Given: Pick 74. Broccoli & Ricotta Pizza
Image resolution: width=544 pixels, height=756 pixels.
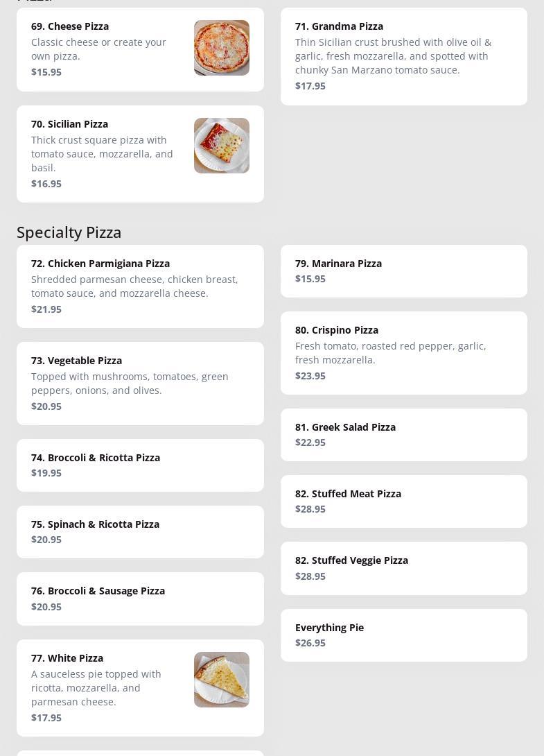Looking at the screenshot, I should (140, 465).
